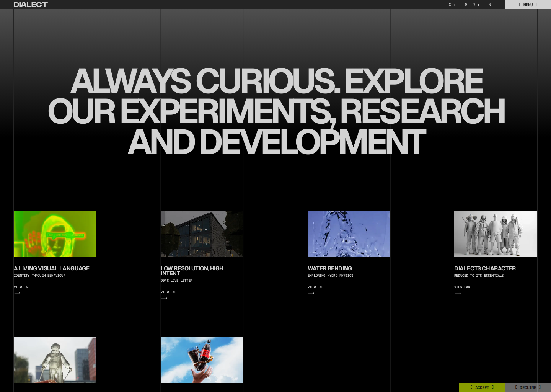Click arrow under Water Bending

311,293
